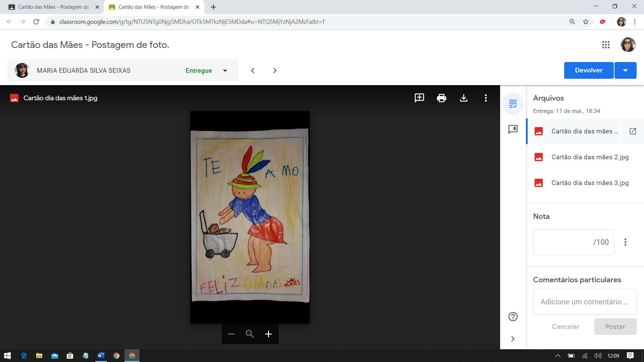Zoom out the image with the minus button
This screenshot has height=362, width=644.
tap(231, 334)
